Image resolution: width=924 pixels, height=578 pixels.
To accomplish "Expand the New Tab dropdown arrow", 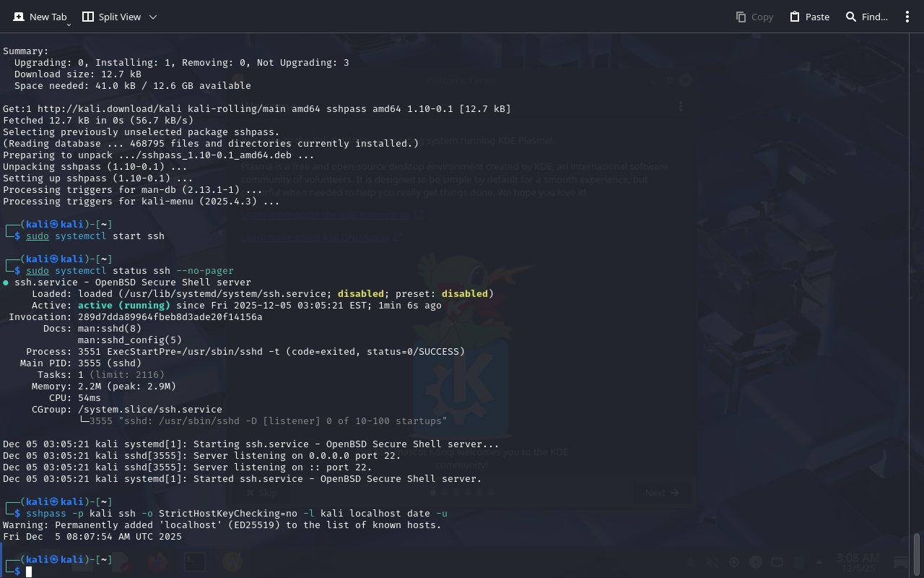I will (69, 24).
